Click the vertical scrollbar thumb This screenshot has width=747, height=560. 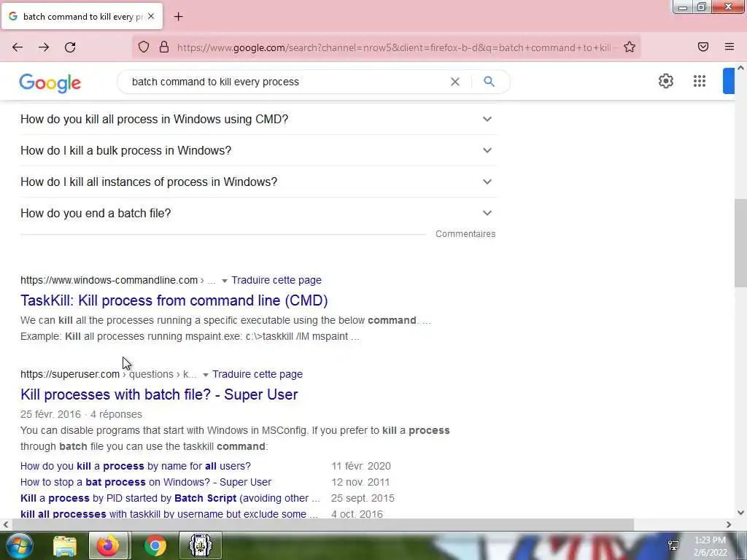[740, 243]
